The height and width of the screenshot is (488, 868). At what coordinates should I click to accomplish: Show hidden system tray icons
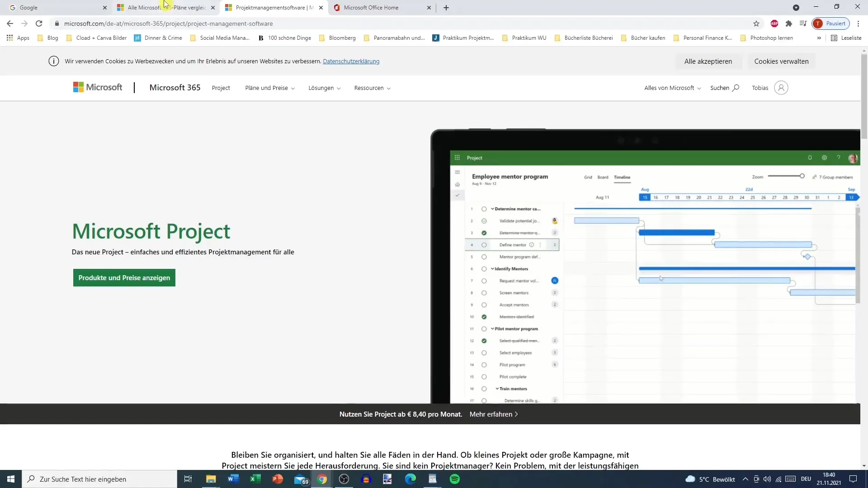[745, 479]
